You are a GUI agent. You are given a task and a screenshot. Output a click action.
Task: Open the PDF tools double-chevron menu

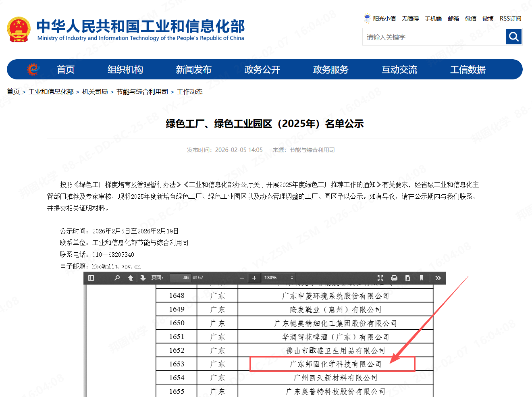pos(438,278)
